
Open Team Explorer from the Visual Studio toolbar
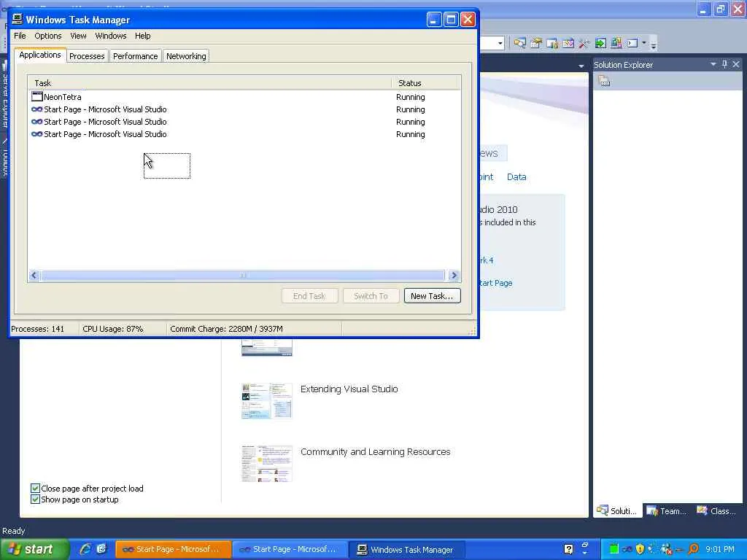point(552,43)
